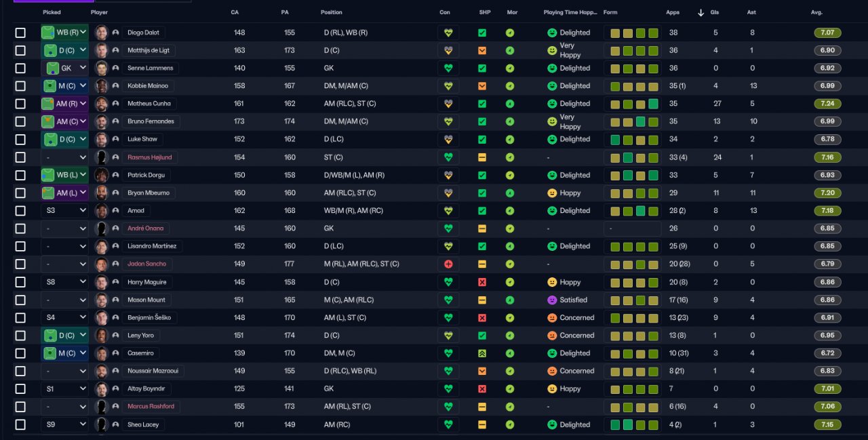
Task: Sort by the Position column header
Action: pyautogui.click(x=332, y=12)
